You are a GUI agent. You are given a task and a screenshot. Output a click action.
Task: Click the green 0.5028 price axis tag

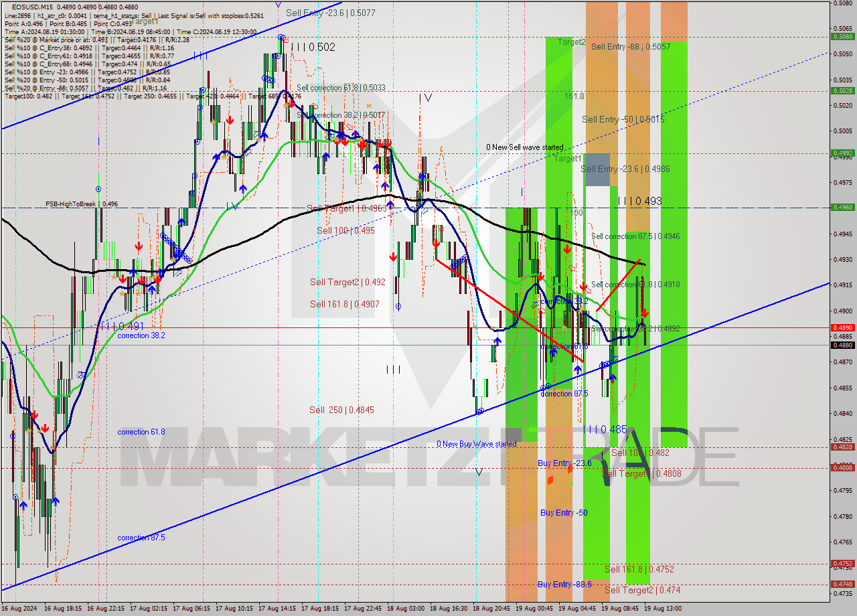pos(842,90)
